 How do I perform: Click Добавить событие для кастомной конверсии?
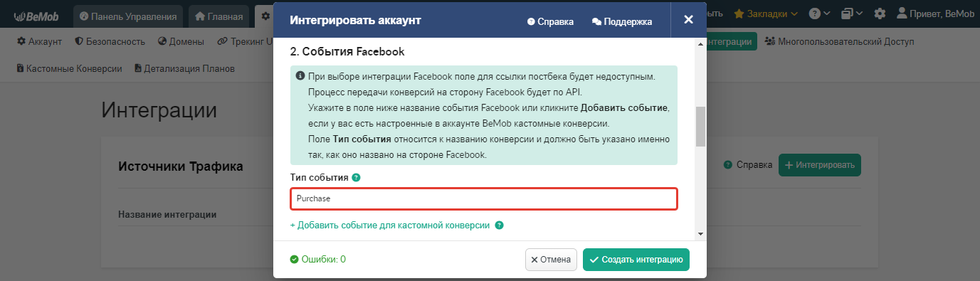[390, 226]
